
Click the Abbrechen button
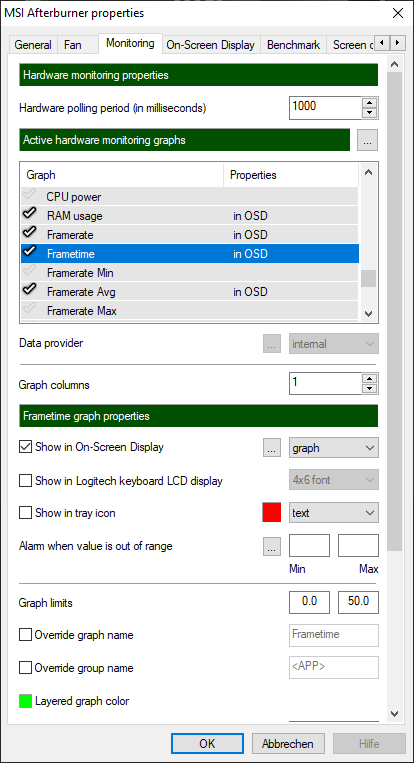pyautogui.click(x=288, y=744)
